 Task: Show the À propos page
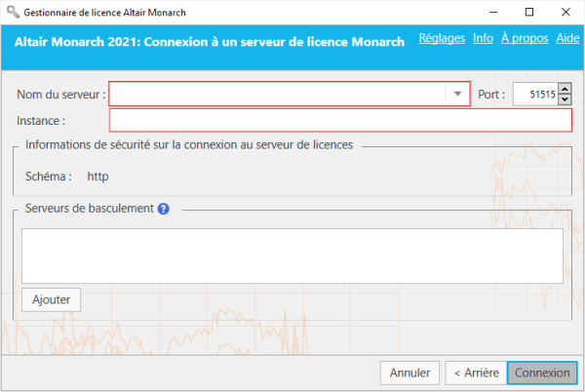[x=524, y=39]
